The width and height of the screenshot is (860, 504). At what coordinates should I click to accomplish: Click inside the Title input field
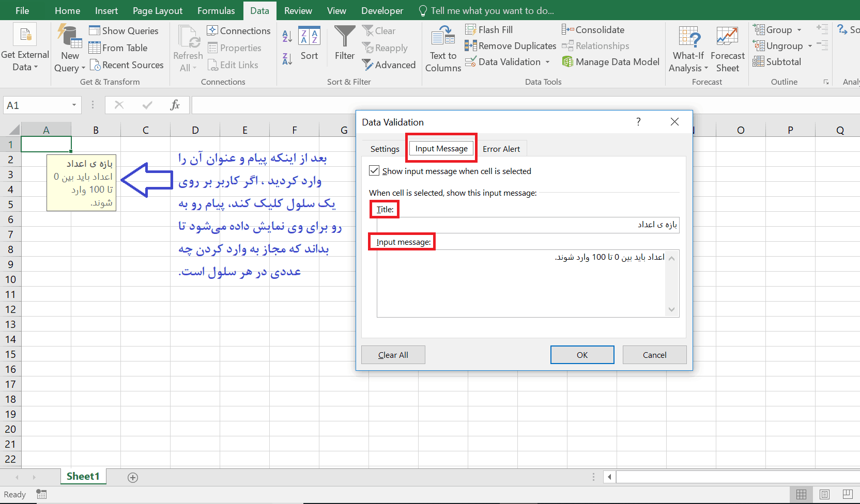525,225
